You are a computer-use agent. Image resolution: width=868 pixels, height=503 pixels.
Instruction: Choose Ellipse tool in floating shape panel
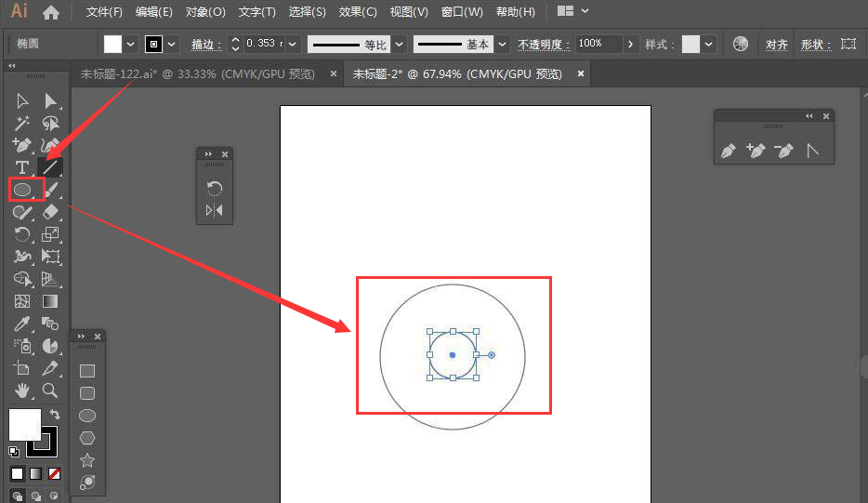click(x=87, y=416)
